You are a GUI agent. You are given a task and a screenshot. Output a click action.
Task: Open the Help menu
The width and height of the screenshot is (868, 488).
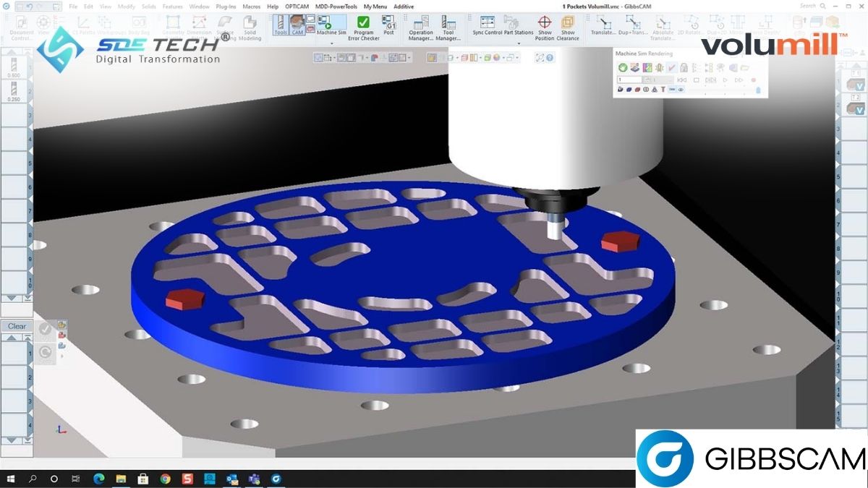pos(273,6)
